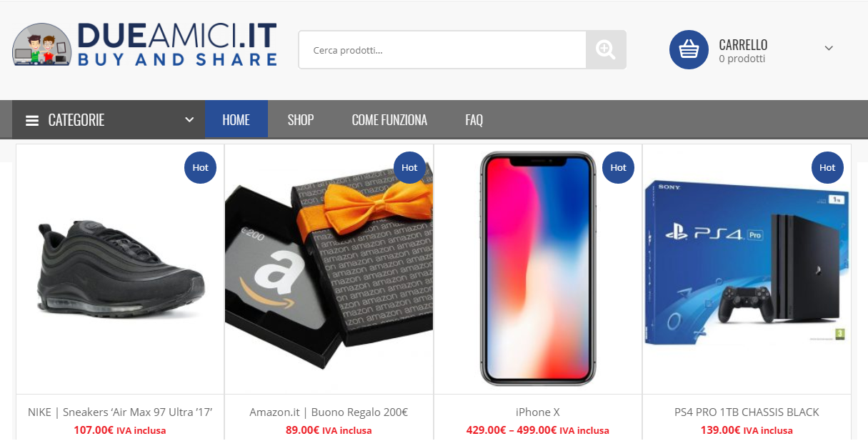Screen dimensions: 868x441
Task: Expand the Categorie dropdown arrow
Action: tap(189, 120)
